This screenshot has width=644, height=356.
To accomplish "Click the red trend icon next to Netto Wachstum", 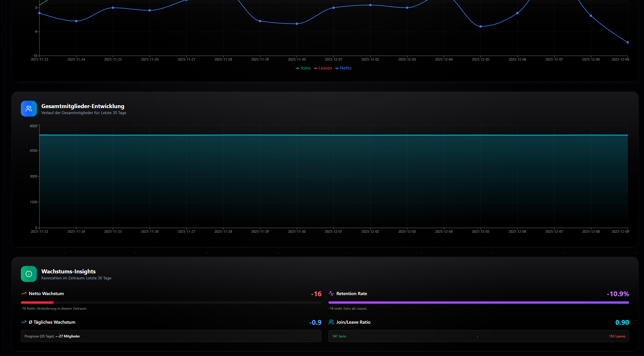I will [24, 294].
